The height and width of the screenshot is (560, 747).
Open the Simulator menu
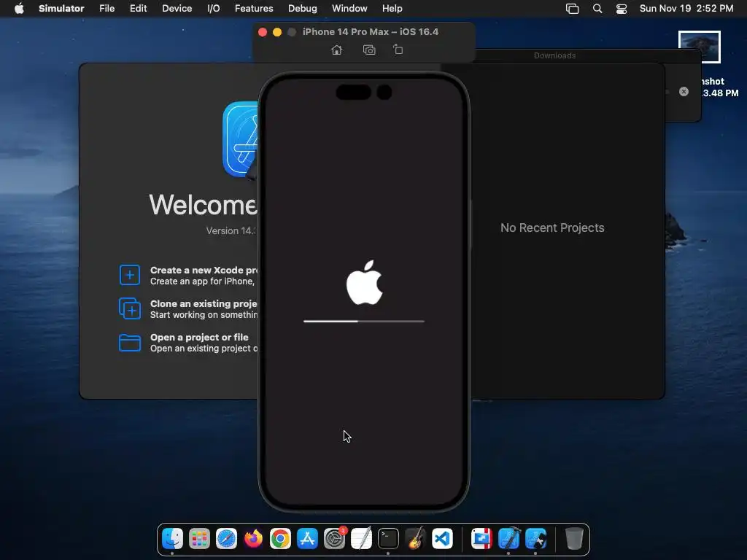point(61,9)
